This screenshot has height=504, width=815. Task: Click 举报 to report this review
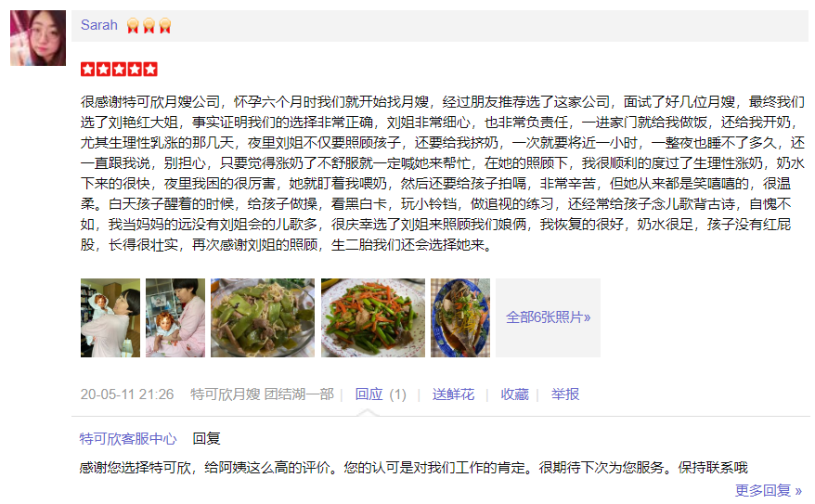(x=565, y=394)
